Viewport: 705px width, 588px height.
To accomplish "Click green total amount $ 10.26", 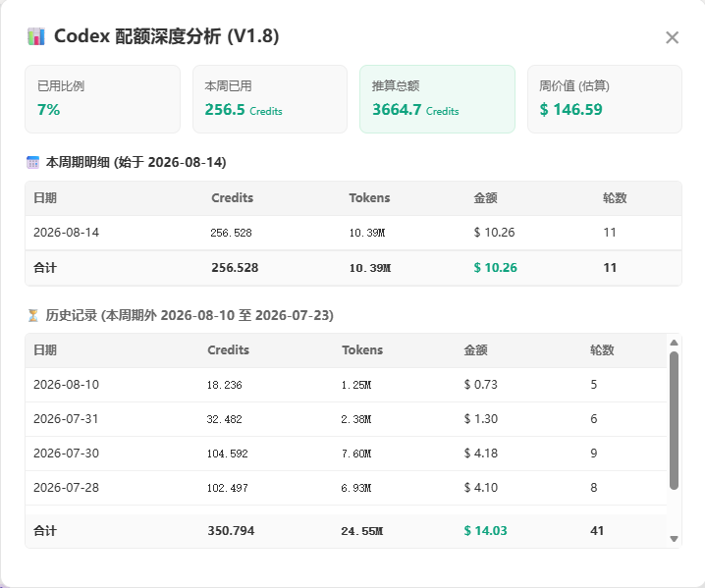I will point(495,267).
